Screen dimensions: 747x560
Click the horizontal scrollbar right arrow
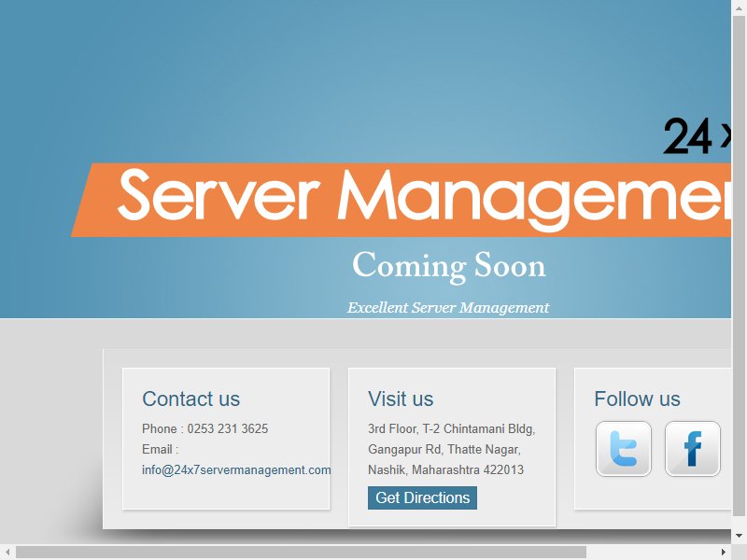pos(724,552)
